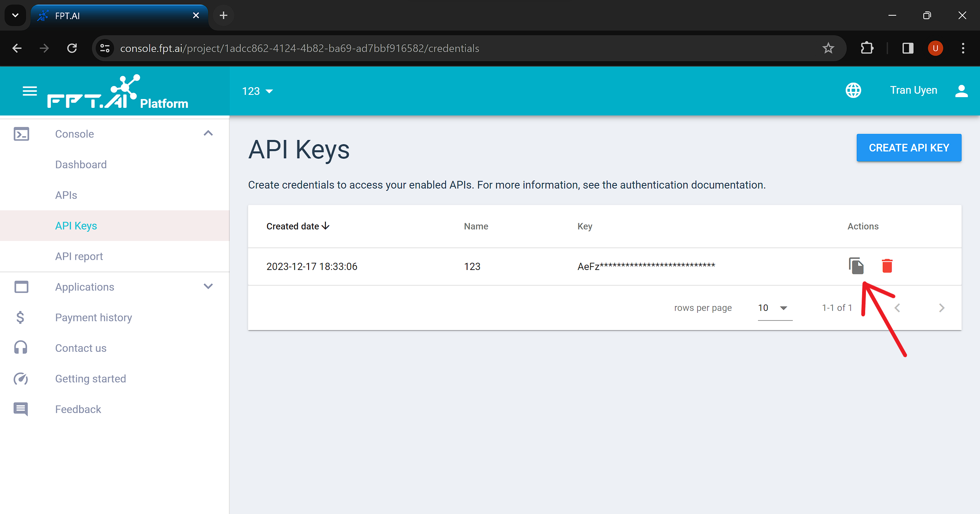Toggle the browser side panel icon
The height and width of the screenshot is (514, 980).
tap(908, 48)
